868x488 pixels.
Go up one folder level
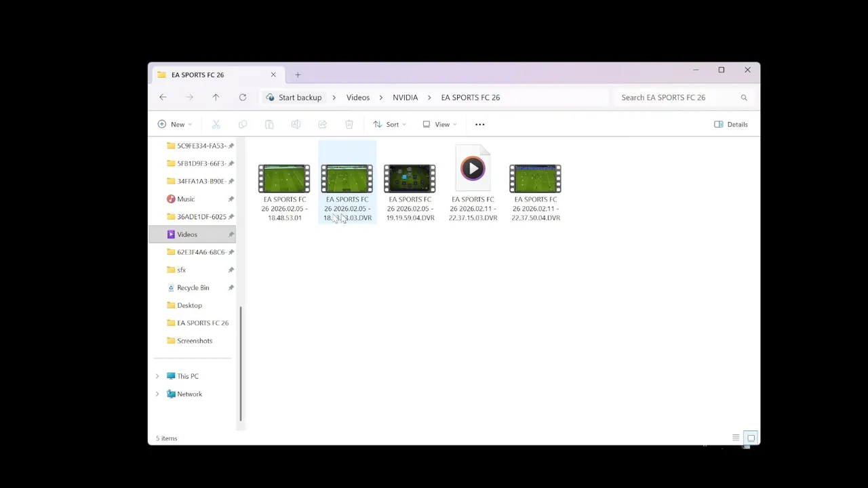[216, 97]
